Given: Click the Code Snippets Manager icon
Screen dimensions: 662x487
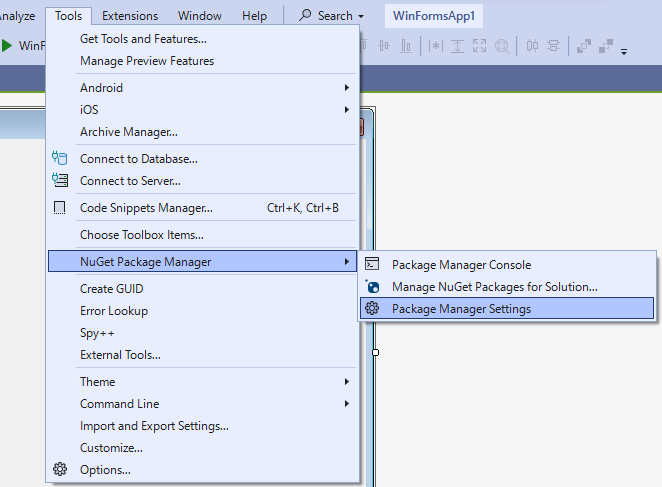Looking at the screenshot, I should [x=60, y=208].
